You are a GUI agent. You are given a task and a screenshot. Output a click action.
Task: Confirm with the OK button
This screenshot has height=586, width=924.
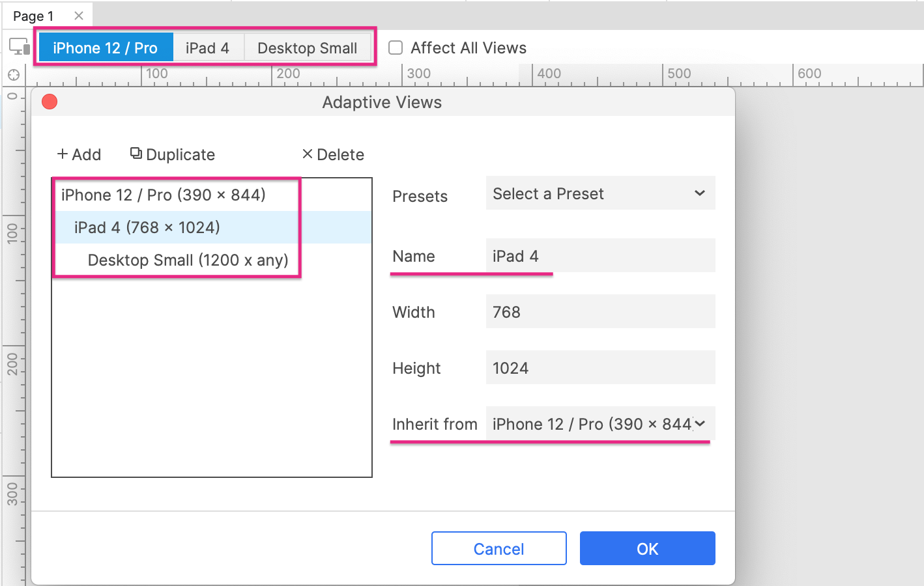pyautogui.click(x=647, y=549)
